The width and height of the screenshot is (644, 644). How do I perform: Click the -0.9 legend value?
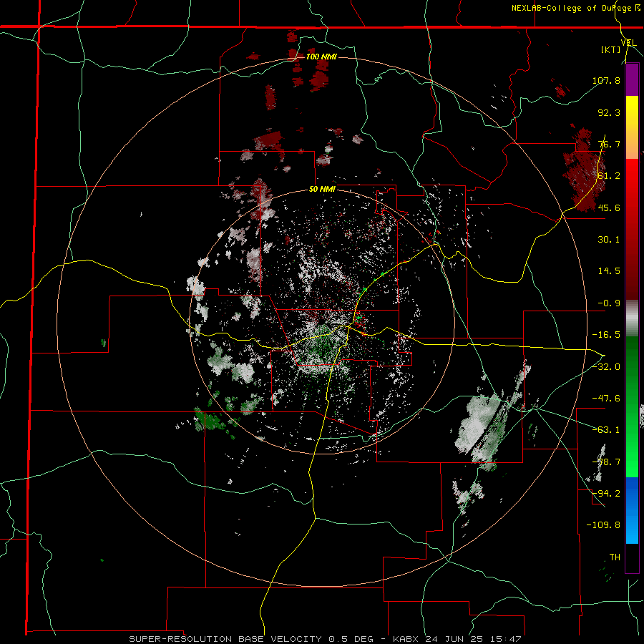609,303
